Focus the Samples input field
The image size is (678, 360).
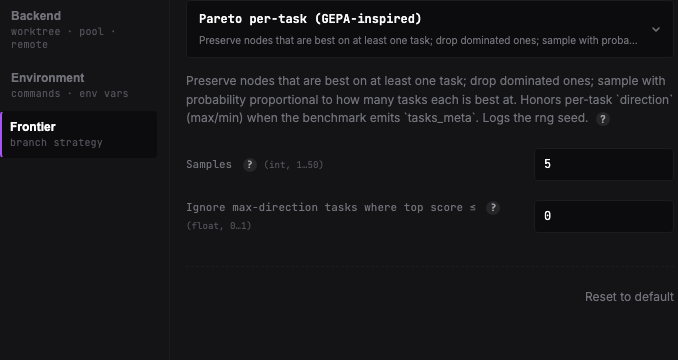pos(604,164)
